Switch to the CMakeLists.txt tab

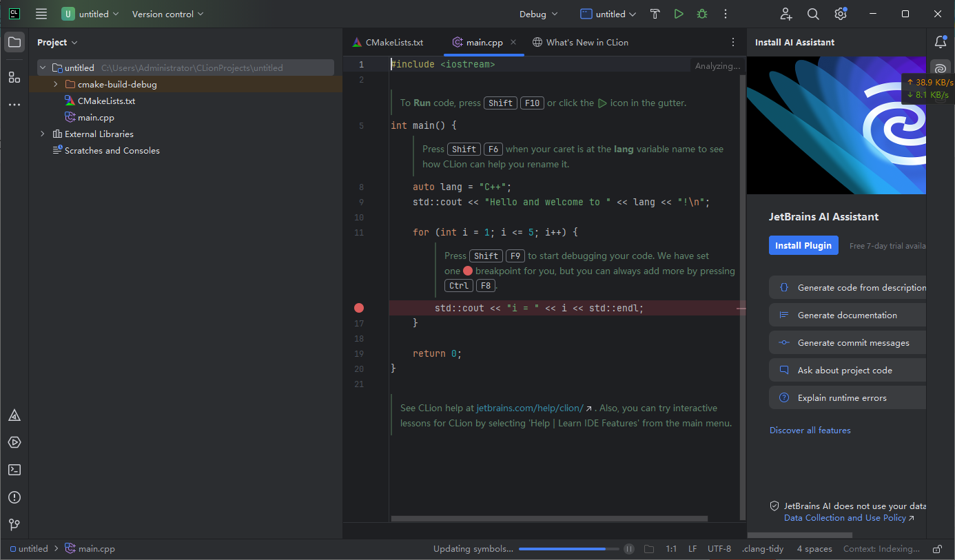(388, 42)
